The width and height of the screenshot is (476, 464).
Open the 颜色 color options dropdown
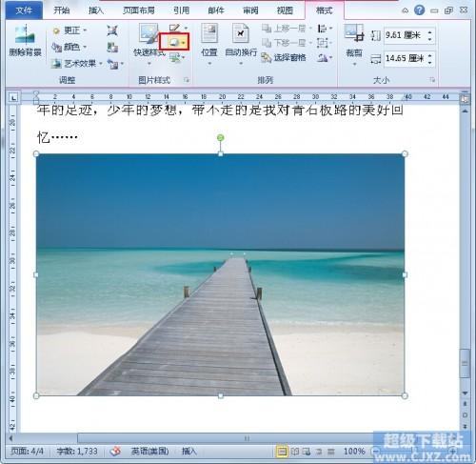[x=69, y=47]
